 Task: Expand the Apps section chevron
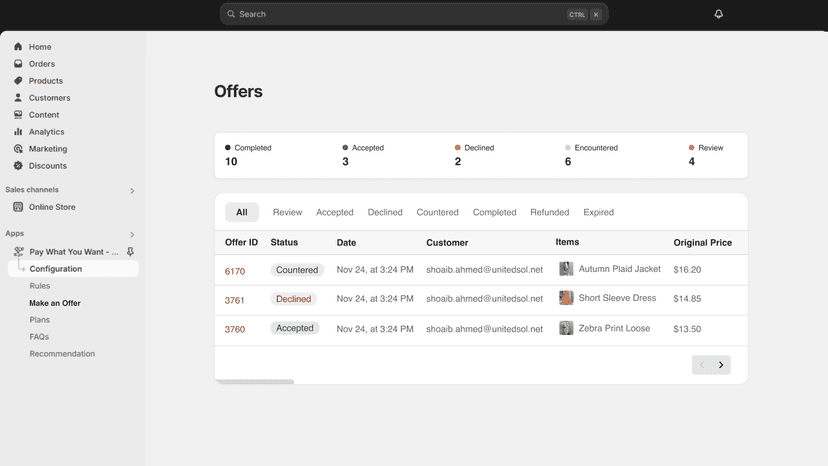(132, 234)
